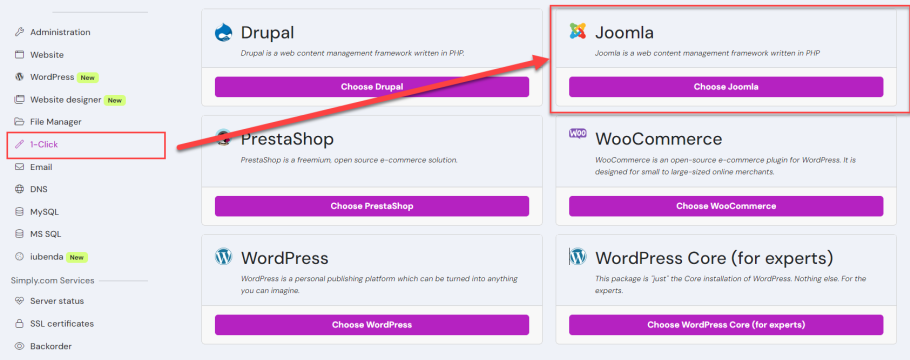This screenshot has width=910, height=360.
Task: Click the New badge next to Website designer
Action: pyautogui.click(x=115, y=100)
